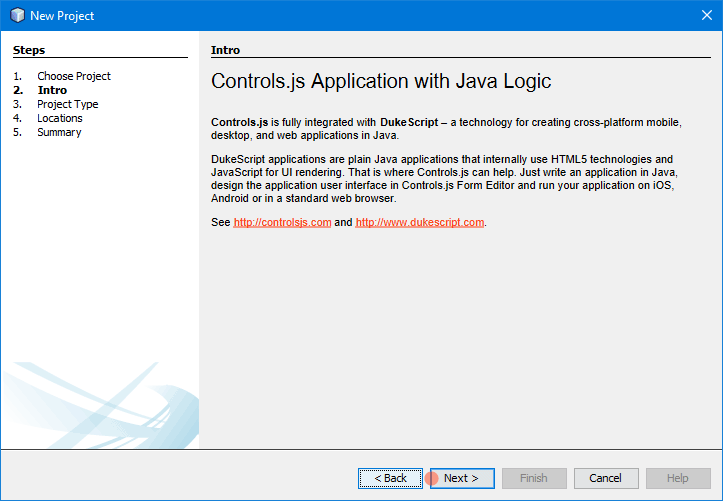723x501 pixels.
Task: Open the controlsjs.com link
Action: click(282, 222)
